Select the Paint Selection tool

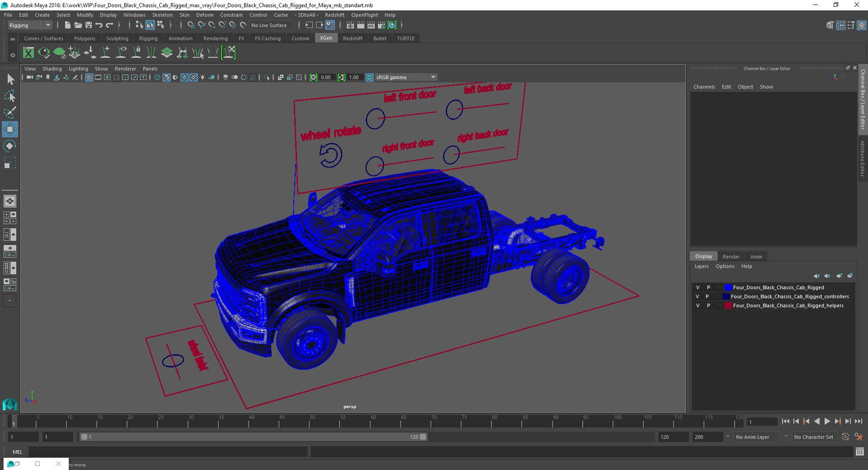click(10, 113)
